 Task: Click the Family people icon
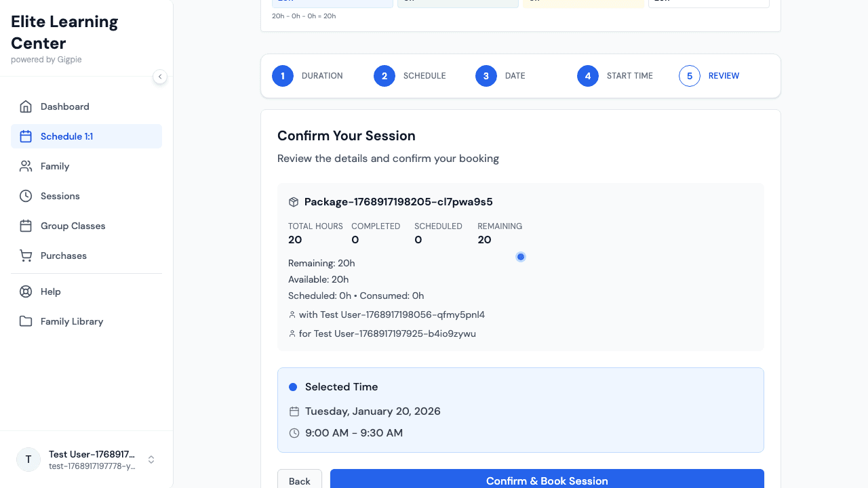[26, 166]
